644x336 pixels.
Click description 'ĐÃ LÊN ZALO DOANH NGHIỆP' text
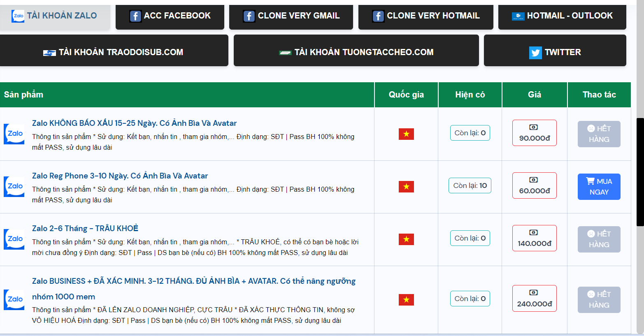coord(193,315)
